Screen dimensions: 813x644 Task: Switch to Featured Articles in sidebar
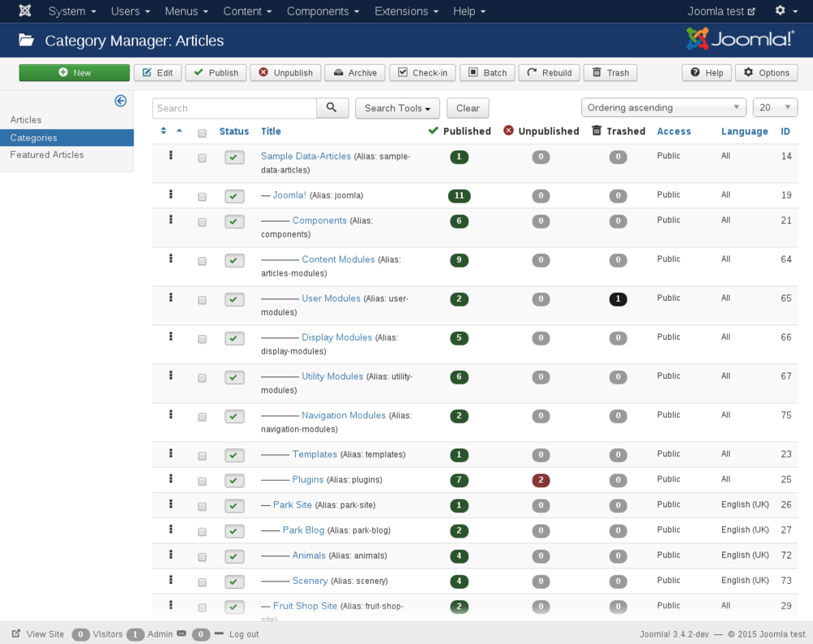coord(47,154)
